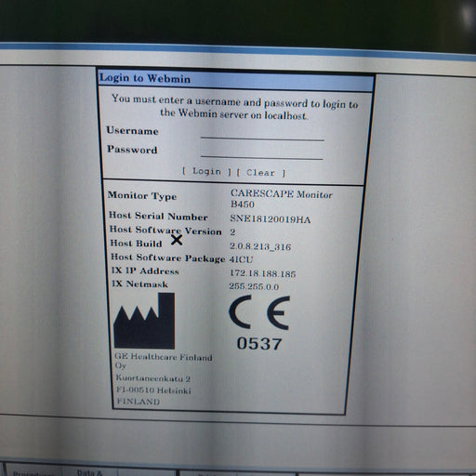The width and height of the screenshot is (476, 476).
Task: Click the 'FINLAND' text
Action: (x=139, y=402)
